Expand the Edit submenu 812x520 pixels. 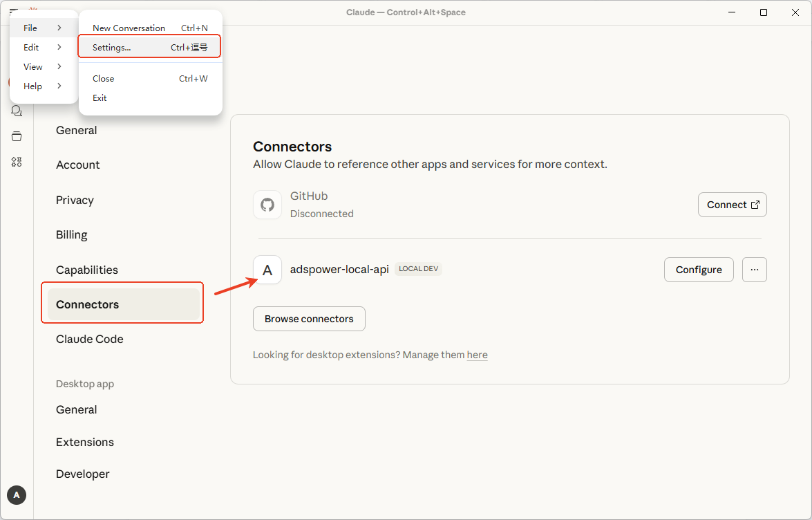pyautogui.click(x=43, y=48)
